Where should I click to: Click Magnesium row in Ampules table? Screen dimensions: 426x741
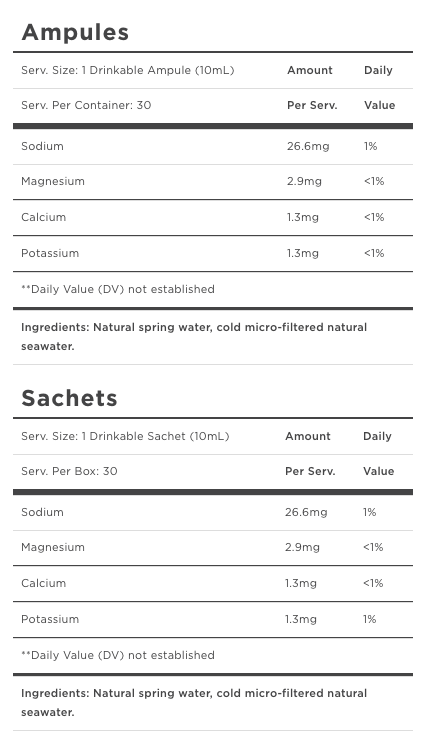(x=213, y=182)
